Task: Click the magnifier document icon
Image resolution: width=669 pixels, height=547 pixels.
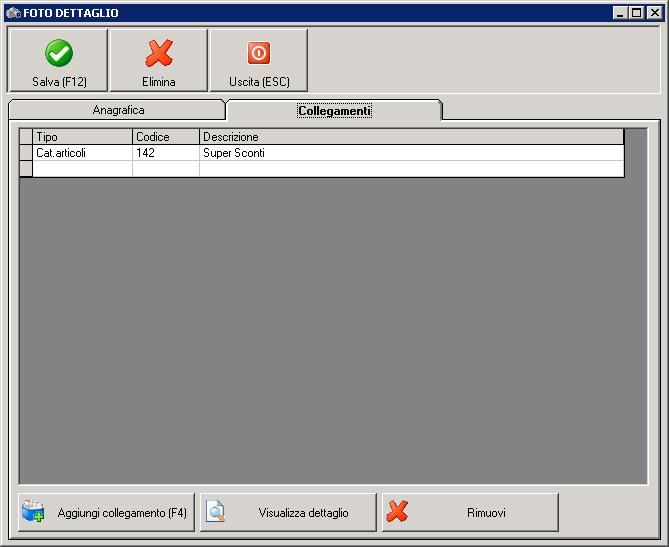Action: tap(215, 511)
